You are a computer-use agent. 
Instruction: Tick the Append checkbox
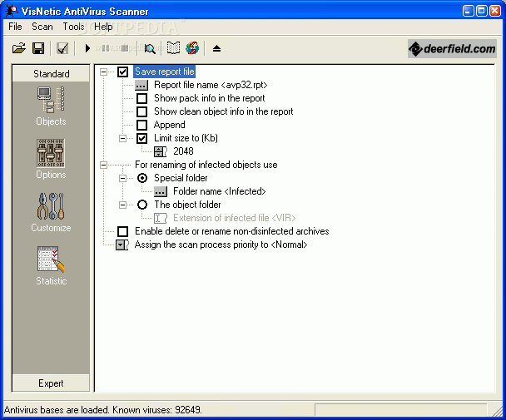(x=141, y=125)
